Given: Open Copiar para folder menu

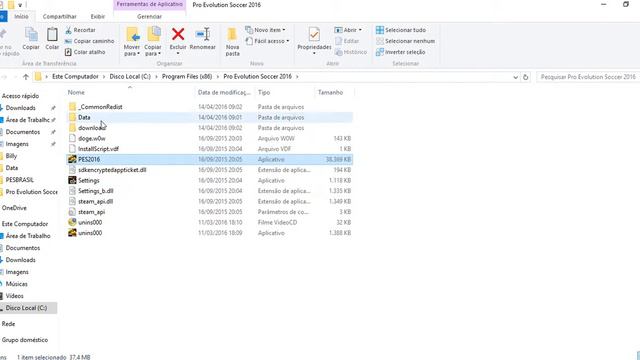Looking at the screenshot, I should tap(153, 41).
